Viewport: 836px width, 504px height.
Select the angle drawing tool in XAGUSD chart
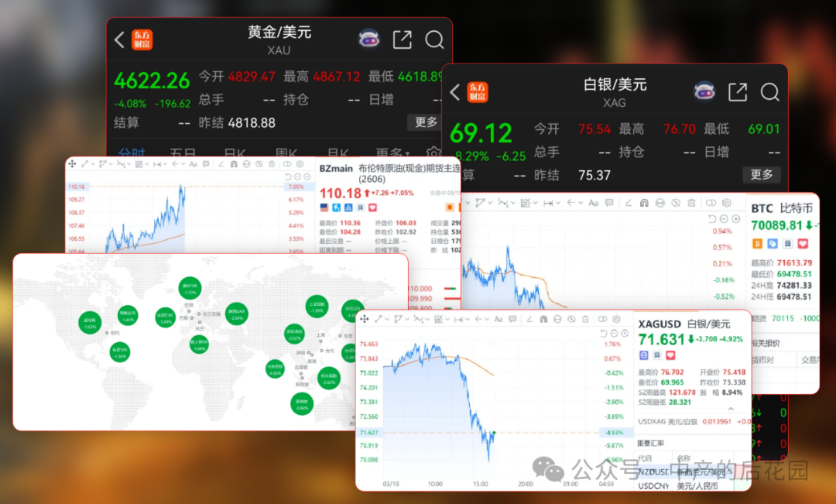click(x=529, y=320)
